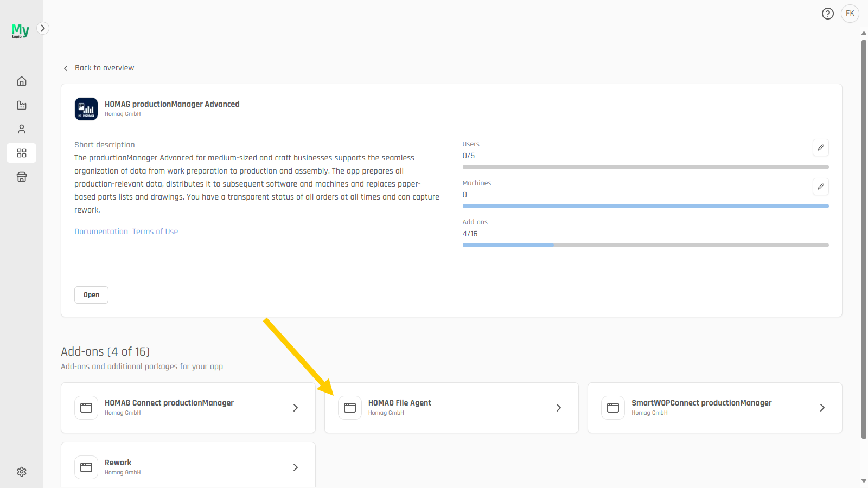The height and width of the screenshot is (488, 868).
Task: Expand the Rework chevron
Action: 296,467
